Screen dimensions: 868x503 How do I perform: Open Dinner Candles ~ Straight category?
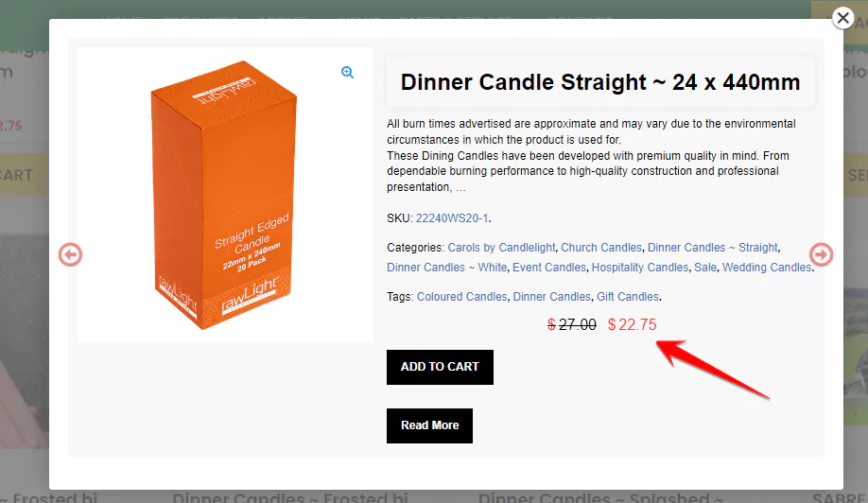coord(713,248)
